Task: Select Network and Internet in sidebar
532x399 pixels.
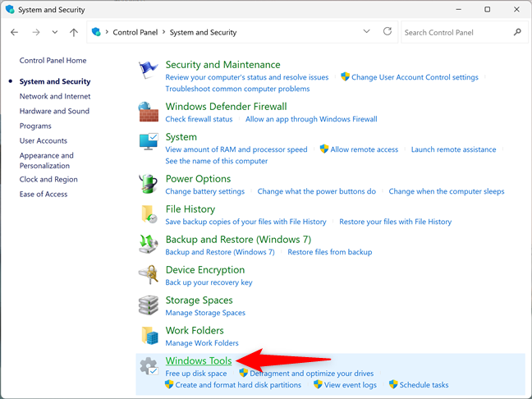Action: [55, 96]
